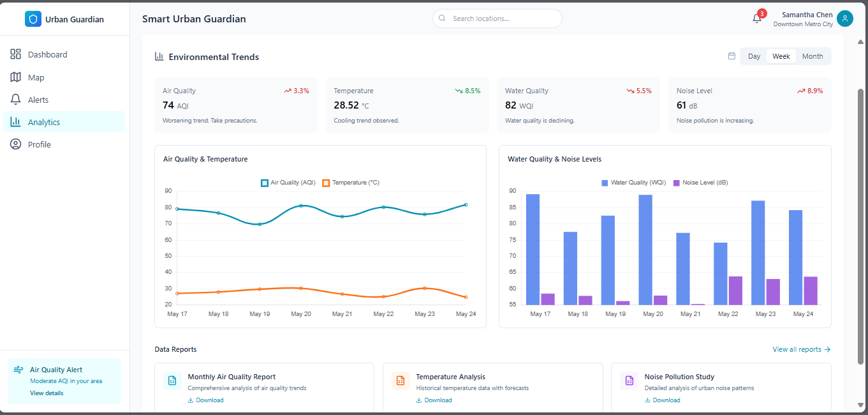Screen dimensions: 868x415
Task: Click the Monthly Air Quality Report document icon
Action: tap(172, 381)
